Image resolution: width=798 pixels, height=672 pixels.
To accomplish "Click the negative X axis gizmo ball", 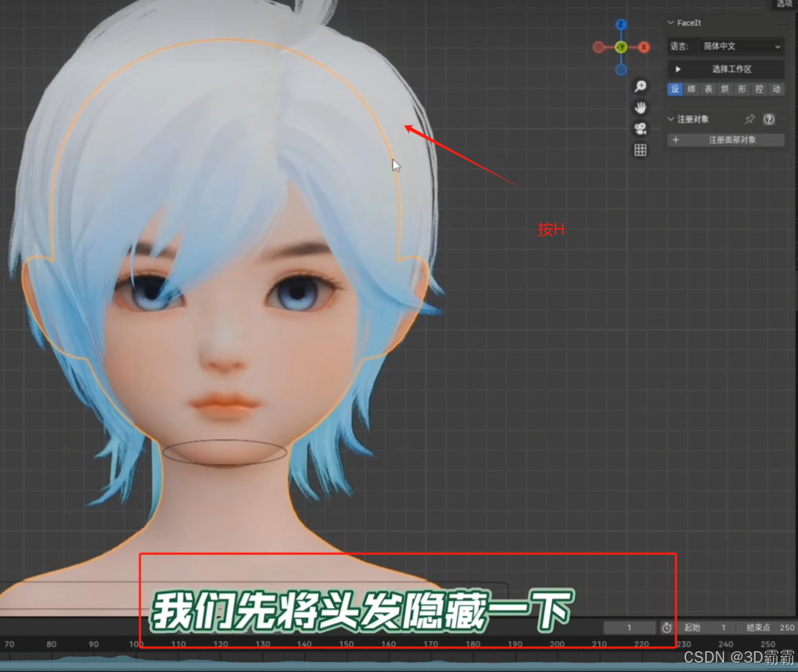I will coord(598,47).
